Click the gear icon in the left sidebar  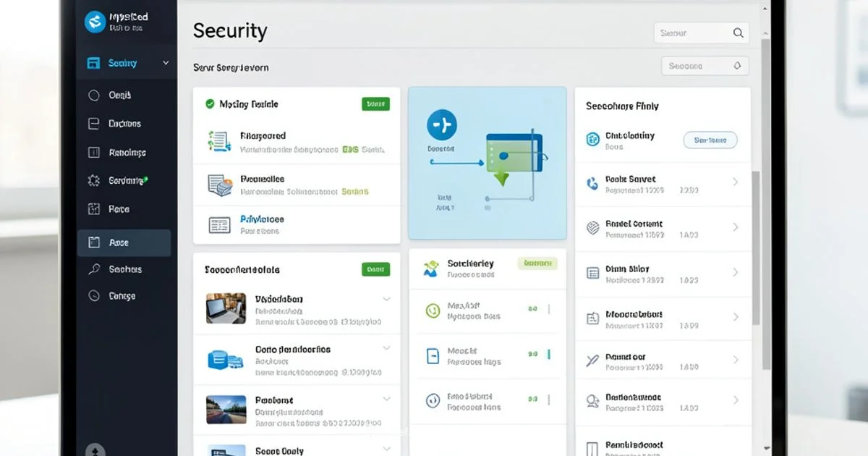(93, 181)
